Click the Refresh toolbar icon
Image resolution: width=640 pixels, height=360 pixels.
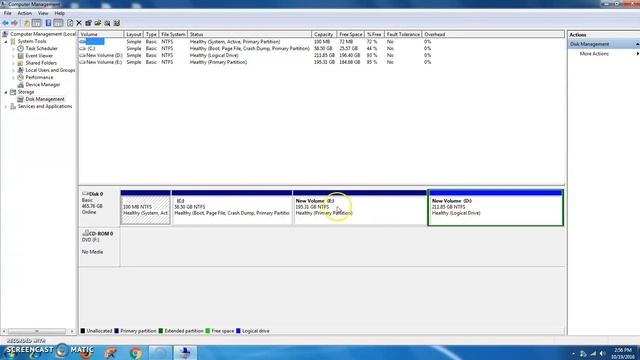pos(70,23)
